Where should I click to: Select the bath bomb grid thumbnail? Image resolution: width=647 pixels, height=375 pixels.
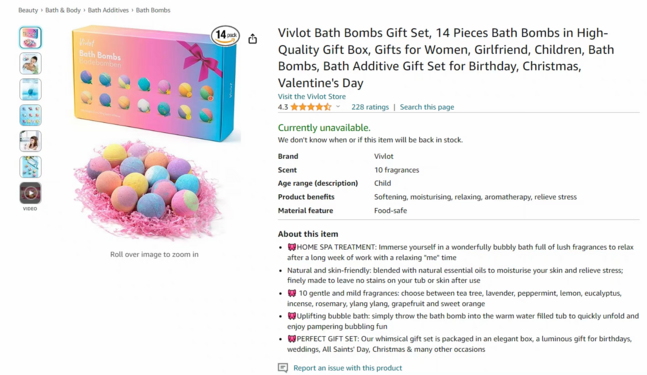pyautogui.click(x=30, y=115)
